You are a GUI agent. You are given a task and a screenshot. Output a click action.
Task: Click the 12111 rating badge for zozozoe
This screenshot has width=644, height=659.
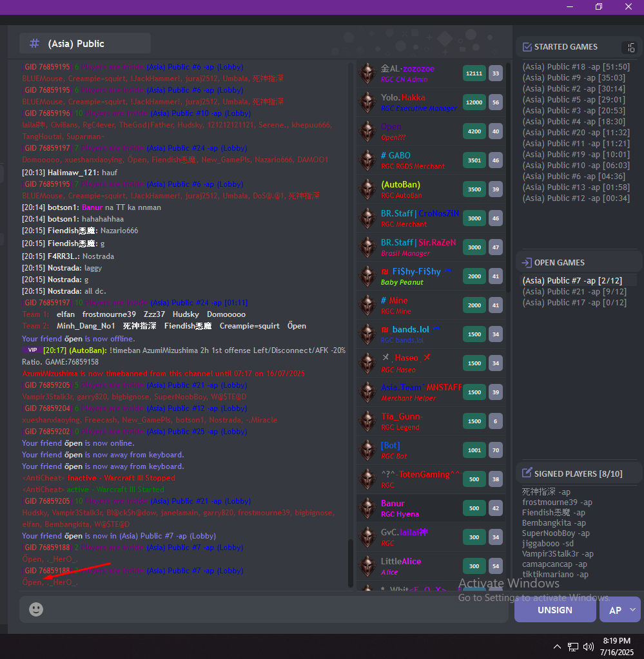[474, 73]
